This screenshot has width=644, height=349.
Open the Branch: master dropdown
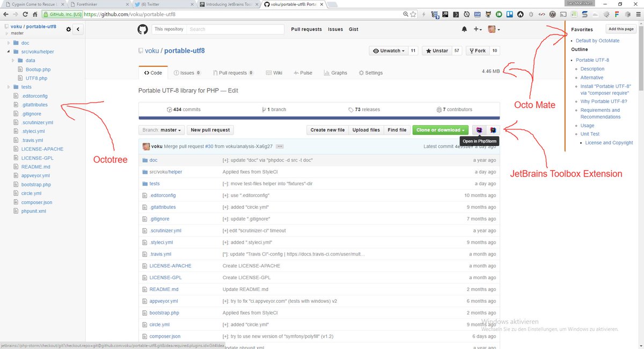[162, 130]
